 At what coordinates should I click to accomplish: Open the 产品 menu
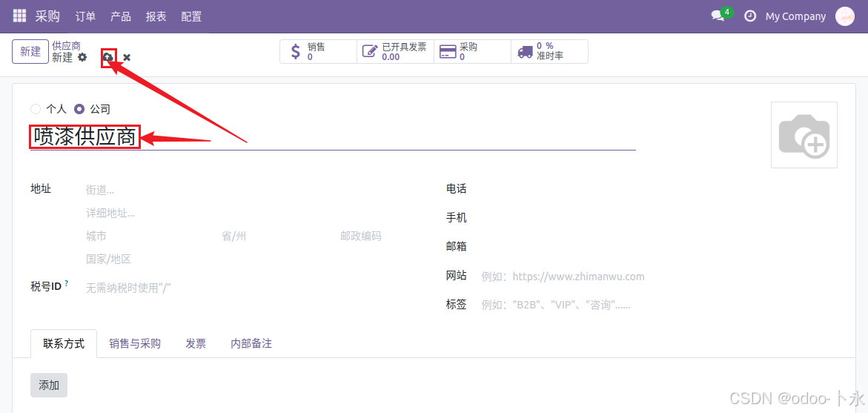point(121,16)
